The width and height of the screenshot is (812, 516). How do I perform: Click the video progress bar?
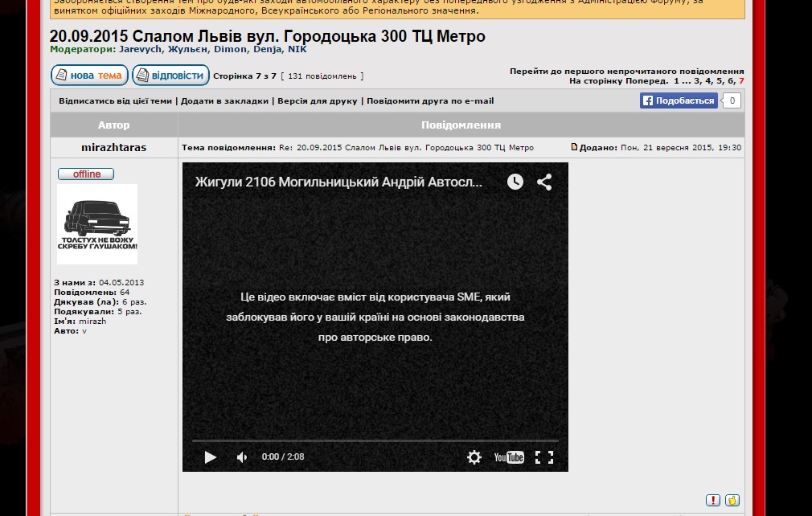[x=375, y=440]
